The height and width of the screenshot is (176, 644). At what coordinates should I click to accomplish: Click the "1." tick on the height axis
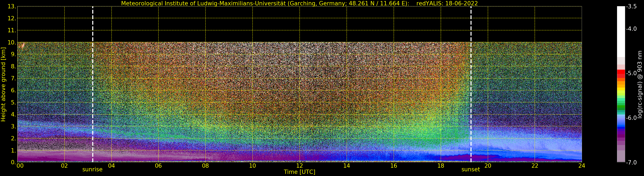click(13, 150)
